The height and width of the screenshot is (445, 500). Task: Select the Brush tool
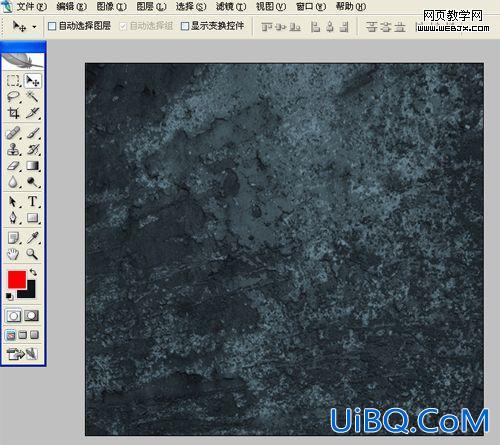click(33, 133)
